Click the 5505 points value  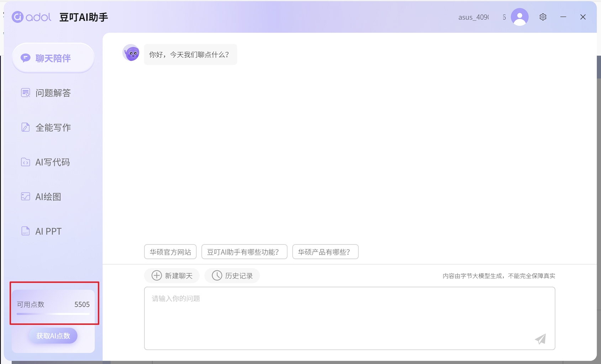(x=82, y=304)
